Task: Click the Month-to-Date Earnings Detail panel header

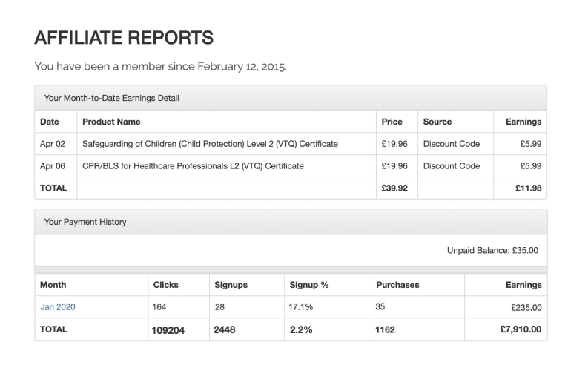Action: click(x=111, y=98)
